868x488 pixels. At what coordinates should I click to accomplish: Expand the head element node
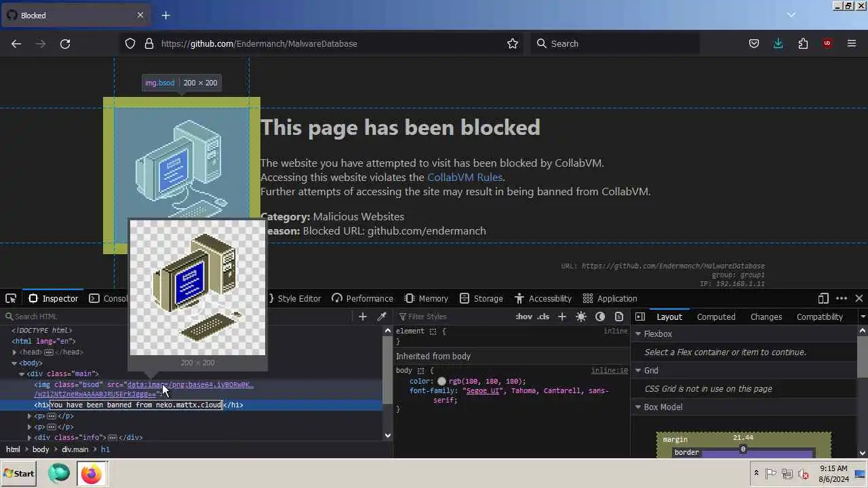pyautogui.click(x=14, y=352)
